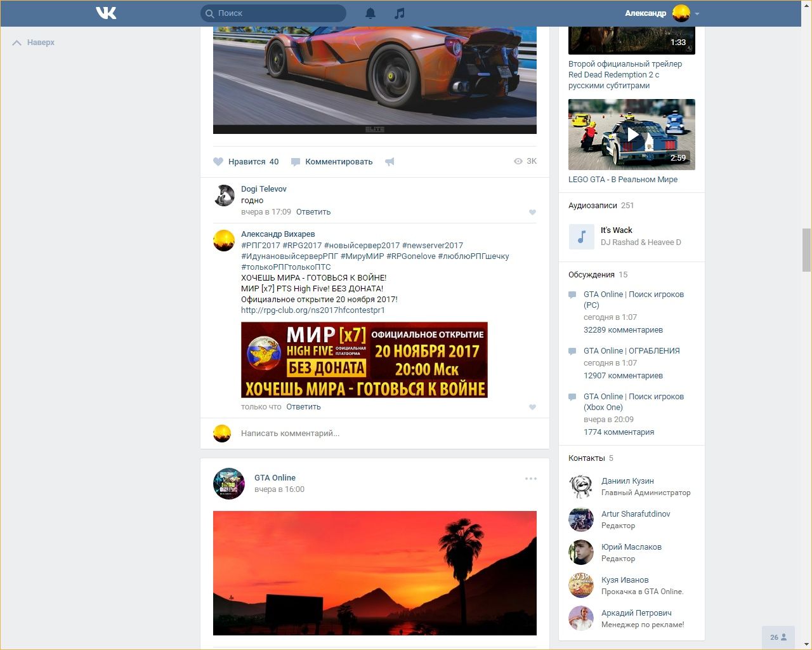The image size is (812, 650).
Task: Open the Обсуждения section header
Action: pos(591,275)
